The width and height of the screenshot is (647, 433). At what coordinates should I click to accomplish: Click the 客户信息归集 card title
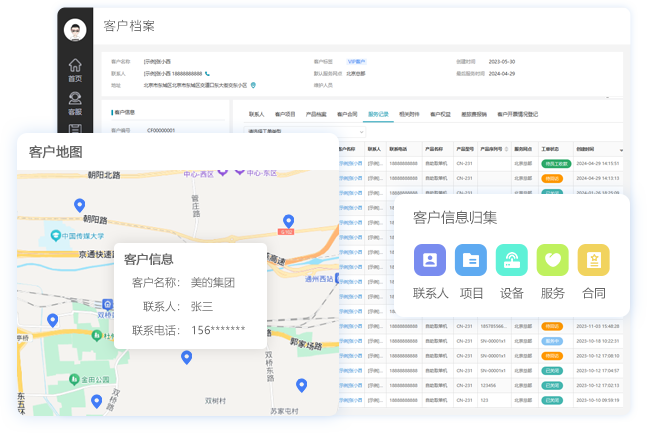pos(455,218)
